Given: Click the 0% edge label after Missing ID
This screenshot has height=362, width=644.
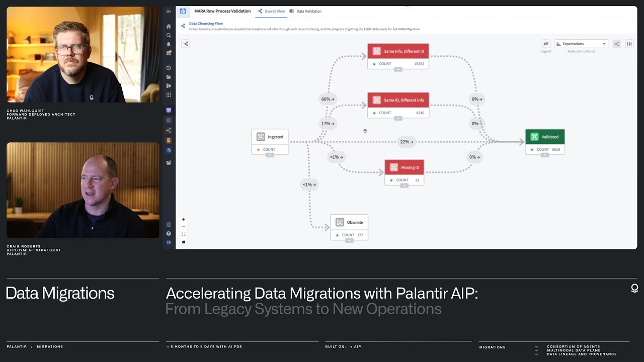Looking at the screenshot, I should pos(474,157).
